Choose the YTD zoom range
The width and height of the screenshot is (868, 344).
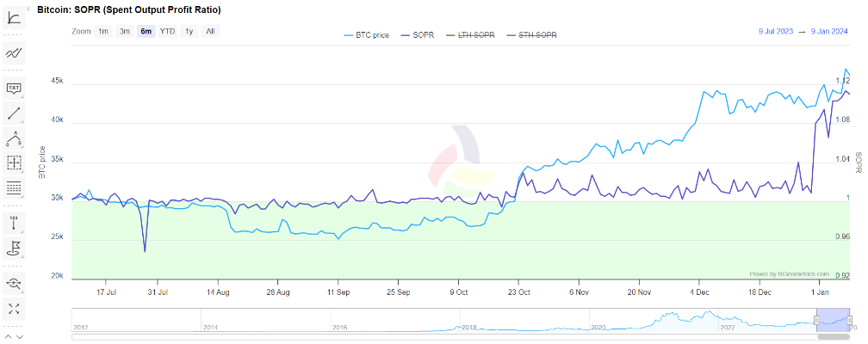pos(167,32)
